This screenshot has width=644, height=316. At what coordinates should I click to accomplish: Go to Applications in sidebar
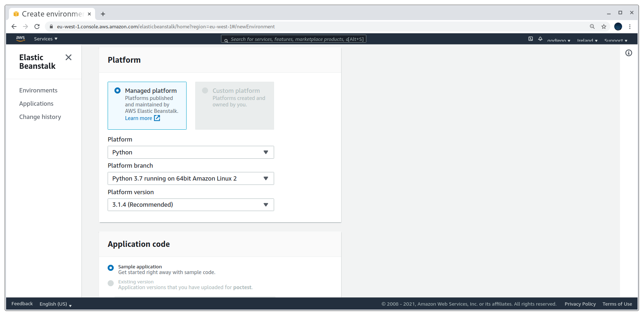tap(36, 104)
